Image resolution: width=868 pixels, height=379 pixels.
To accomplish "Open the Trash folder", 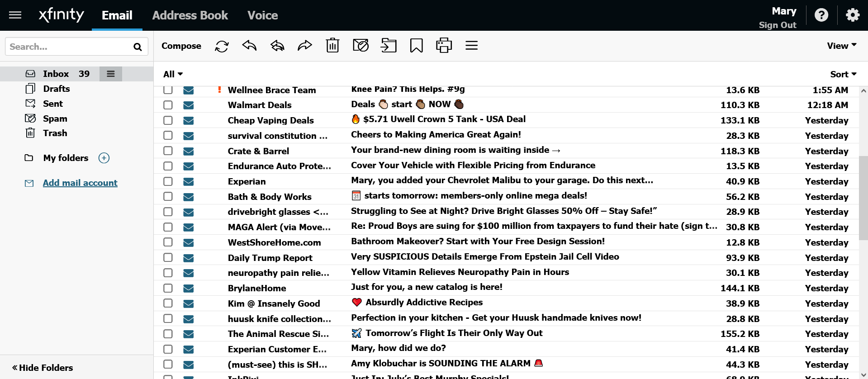I will pyautogui.click(x=55, y=133).
